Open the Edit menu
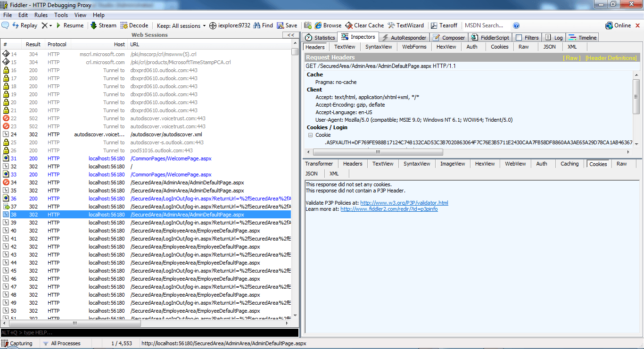644x349 pixels. point(23,15)
